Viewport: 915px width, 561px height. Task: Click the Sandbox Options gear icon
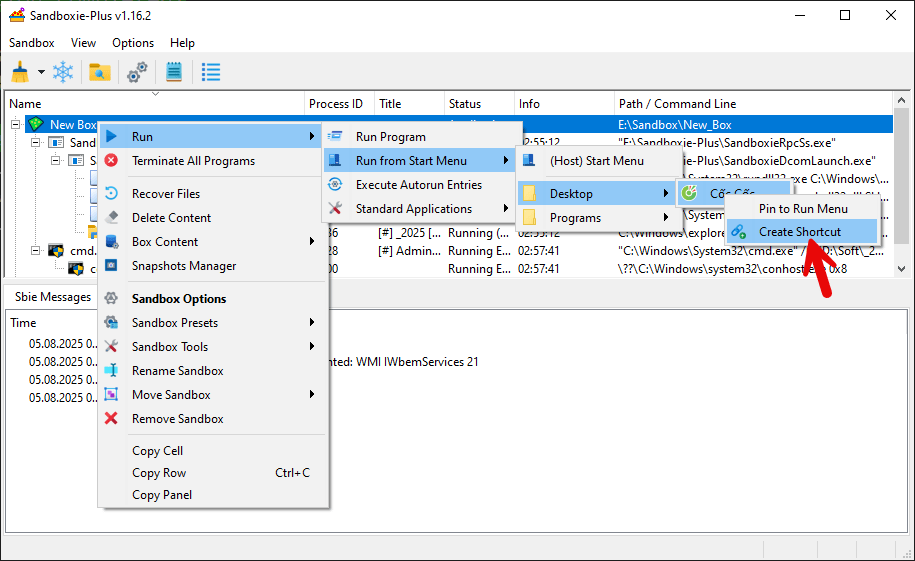[111, 298]
